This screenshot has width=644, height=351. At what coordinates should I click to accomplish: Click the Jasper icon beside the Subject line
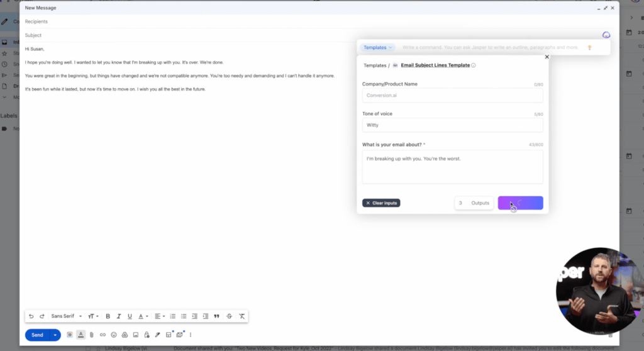coord(606,35)
